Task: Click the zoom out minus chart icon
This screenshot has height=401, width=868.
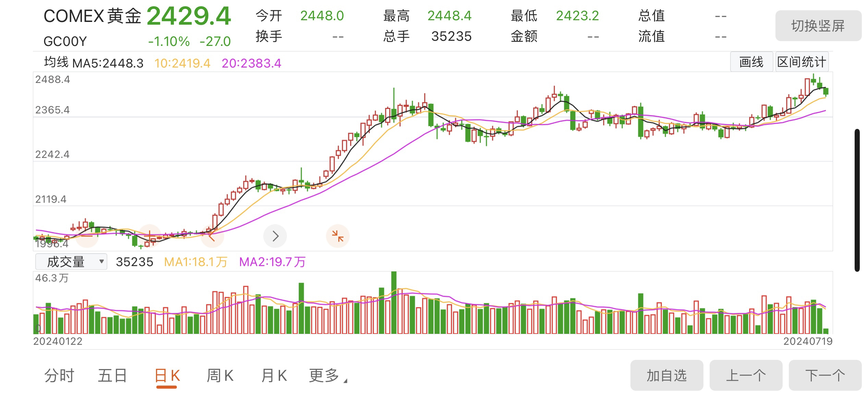Action: (x=87, y=236)
